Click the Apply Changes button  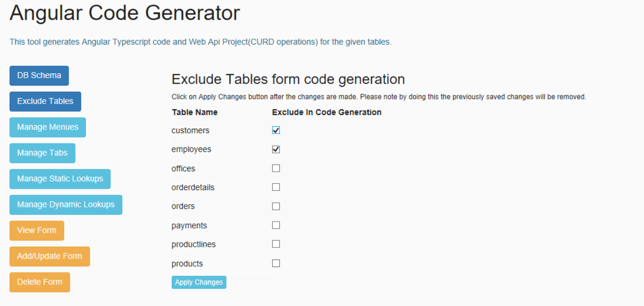pyautogui.click(x=199, y=282)
